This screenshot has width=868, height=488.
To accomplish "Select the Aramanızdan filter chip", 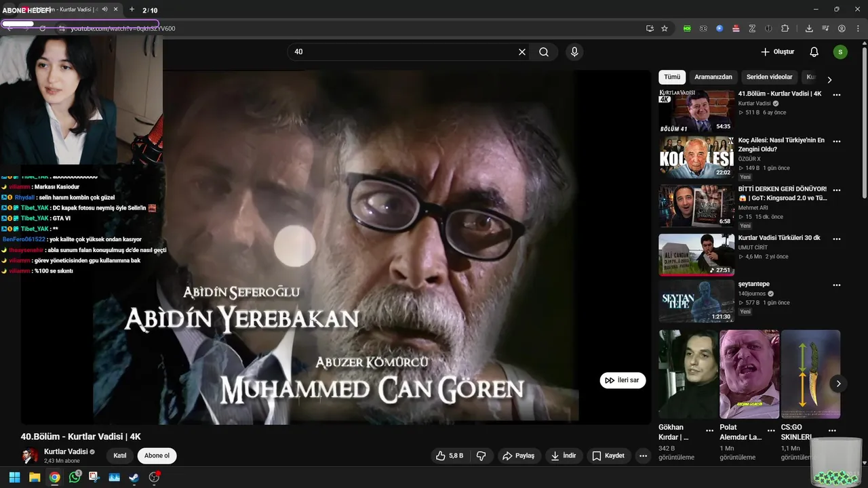I will [713, 77].
